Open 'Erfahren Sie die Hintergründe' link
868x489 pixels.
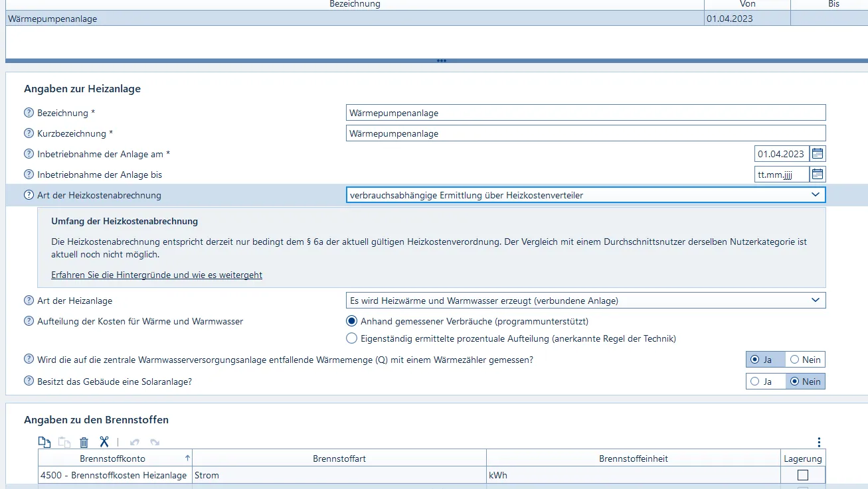[x=157, y=275]
